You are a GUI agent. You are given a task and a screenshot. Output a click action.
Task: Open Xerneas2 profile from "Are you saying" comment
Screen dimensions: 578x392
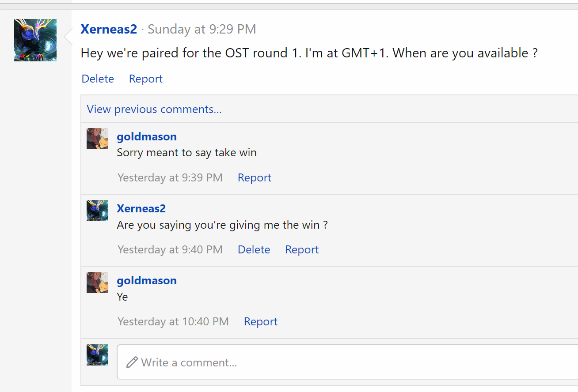(141, 208)
